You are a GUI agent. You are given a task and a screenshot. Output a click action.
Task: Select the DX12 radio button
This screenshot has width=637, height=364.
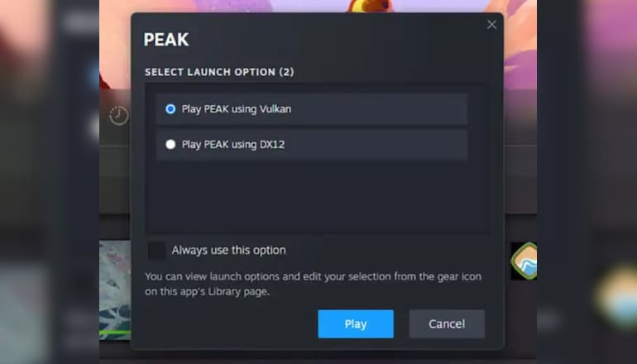click(170, 144)
